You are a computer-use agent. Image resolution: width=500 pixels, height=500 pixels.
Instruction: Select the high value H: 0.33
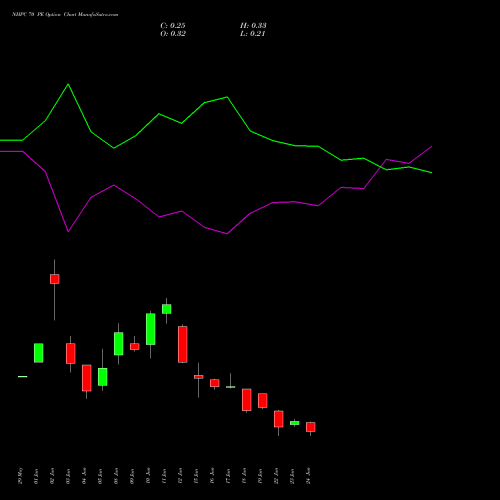coord(253,26)
